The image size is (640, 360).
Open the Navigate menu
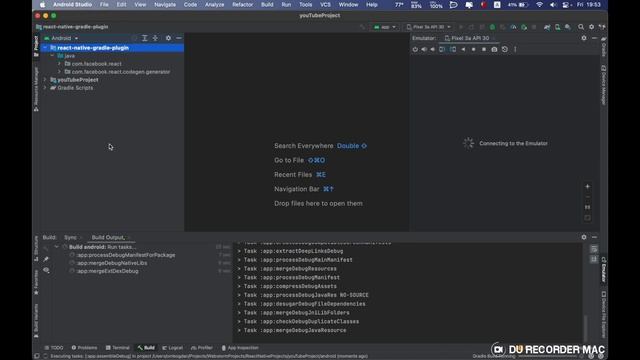[165, 4]
